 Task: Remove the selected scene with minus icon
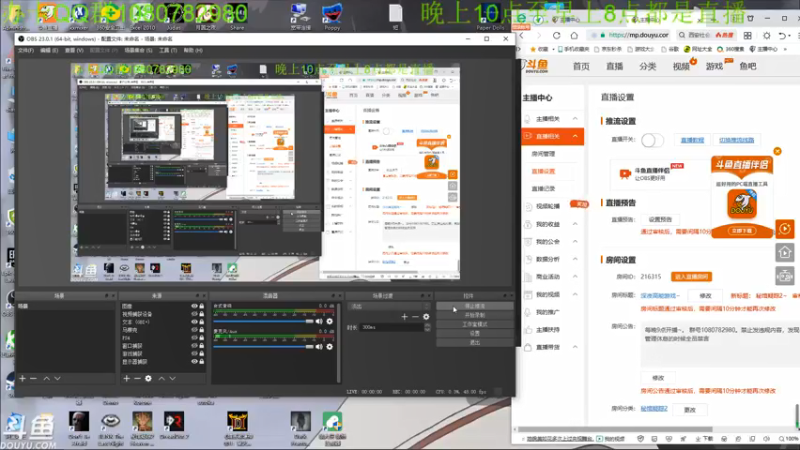pos(33,379)
